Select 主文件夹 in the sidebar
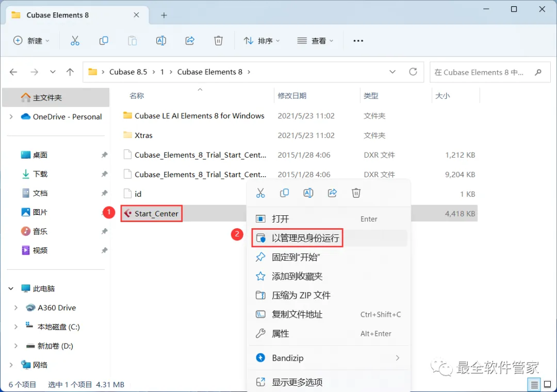Viewport: 557px width, 392px height. pos(56,97)
